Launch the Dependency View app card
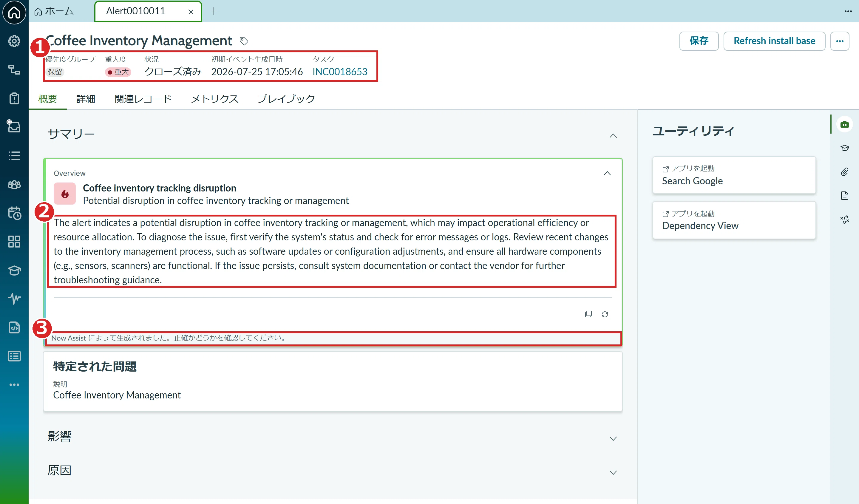The image size is (859, 504). pyautogui.click(x=734, y=220)
